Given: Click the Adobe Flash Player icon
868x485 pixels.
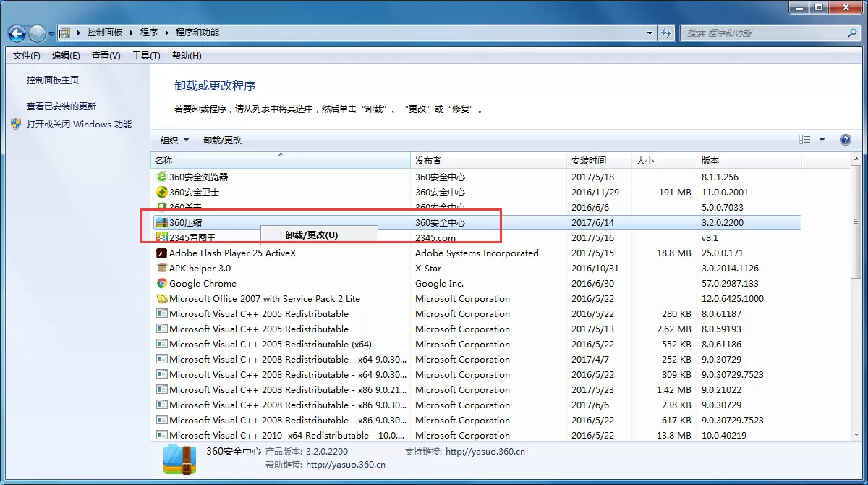Looking at the screenshot, I should click(162, 253).
